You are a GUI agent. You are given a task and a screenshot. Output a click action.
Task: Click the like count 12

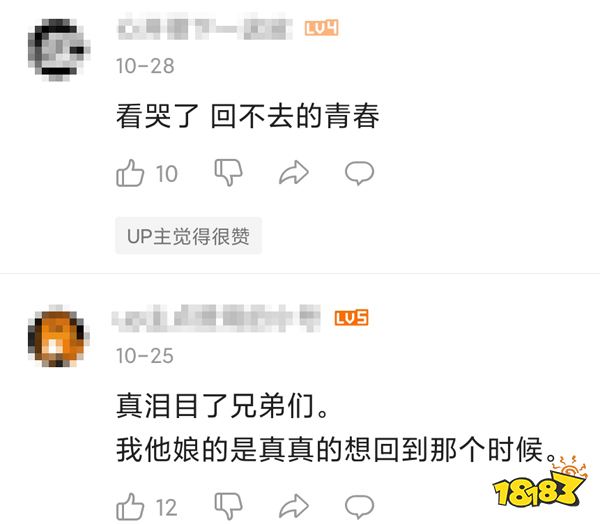[x=167, y=508]
